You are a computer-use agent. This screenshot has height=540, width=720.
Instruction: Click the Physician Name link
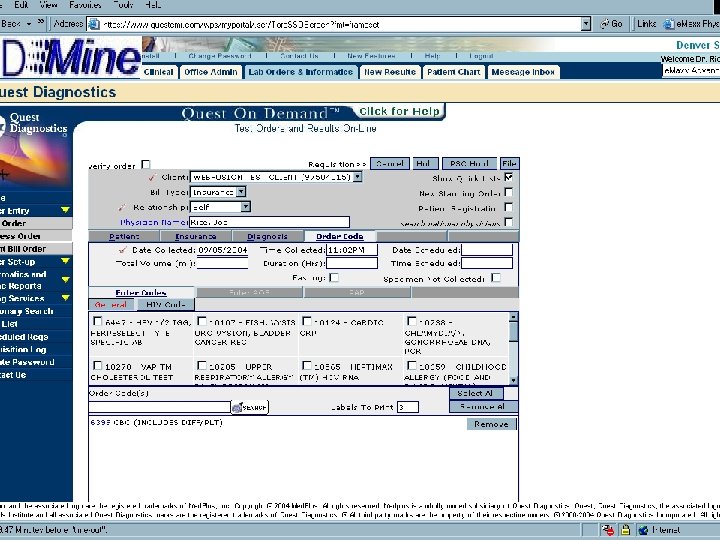(x=153, y=222)
